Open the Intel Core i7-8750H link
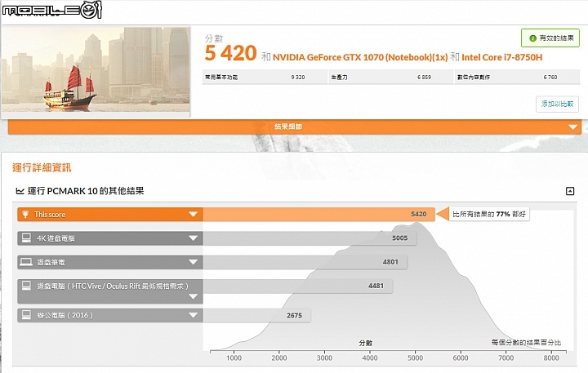588x373 pixels. click(501, 57)
